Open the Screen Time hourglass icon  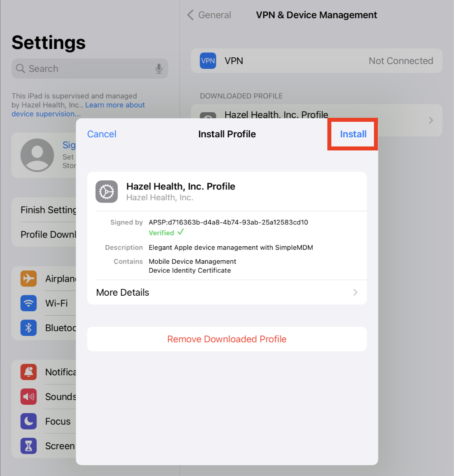(x=29, y=446)
